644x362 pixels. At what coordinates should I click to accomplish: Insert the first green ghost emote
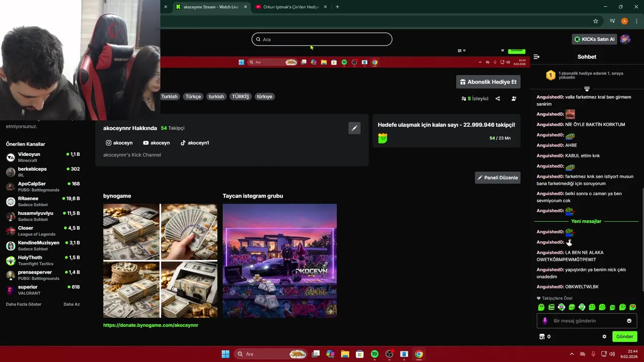coord(541,307)
